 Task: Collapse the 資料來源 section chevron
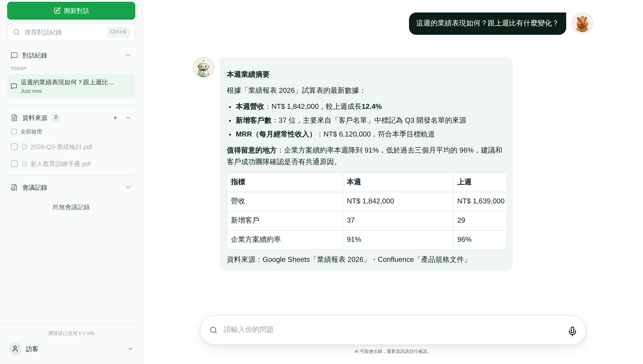coord(128,118)
